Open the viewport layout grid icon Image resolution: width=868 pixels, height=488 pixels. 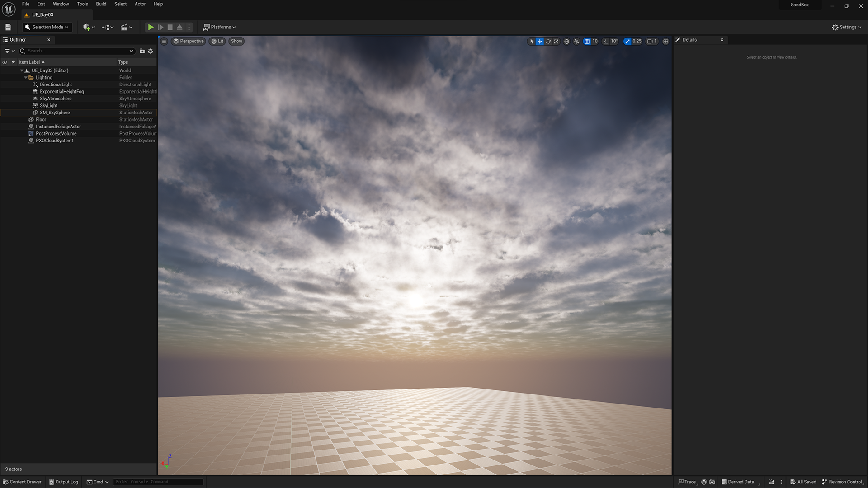tap(665, 41)
